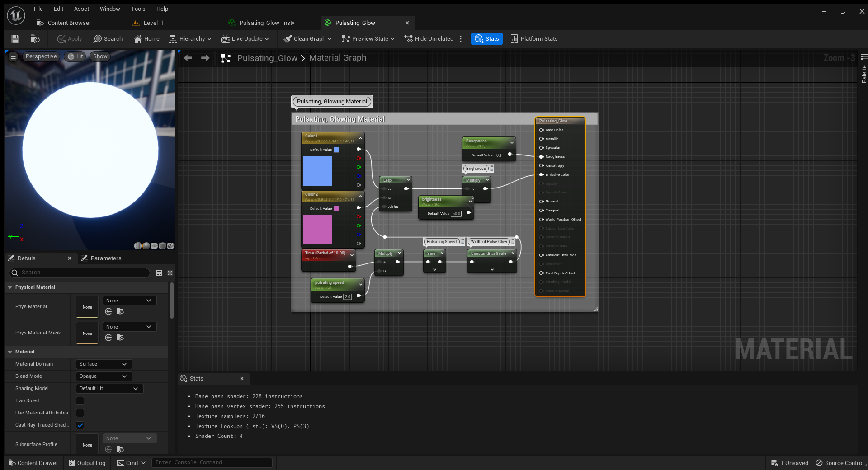The height and width of the screenshot is (470, 868).
Task: Open the viewport options hamburger menu
Action: coord(14,56)
